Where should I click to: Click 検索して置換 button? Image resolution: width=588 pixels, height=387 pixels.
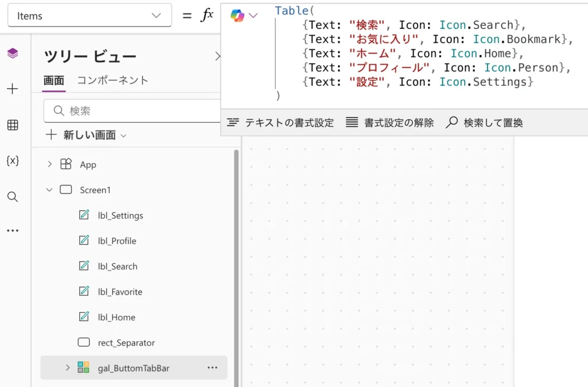pyautogui.click(x=484, y=123)
